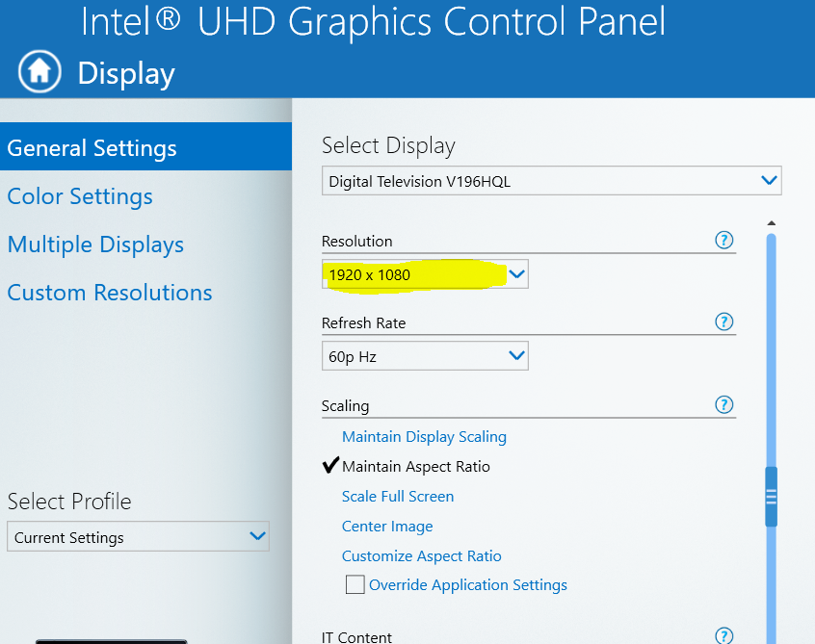Open the Refresh Rate 60p Hz dropdown
Screen dimensions: 815x644
(425, 356)
